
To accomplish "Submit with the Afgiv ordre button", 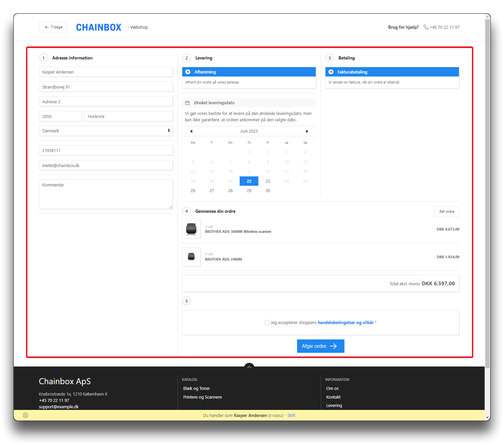I will (321, 346).
